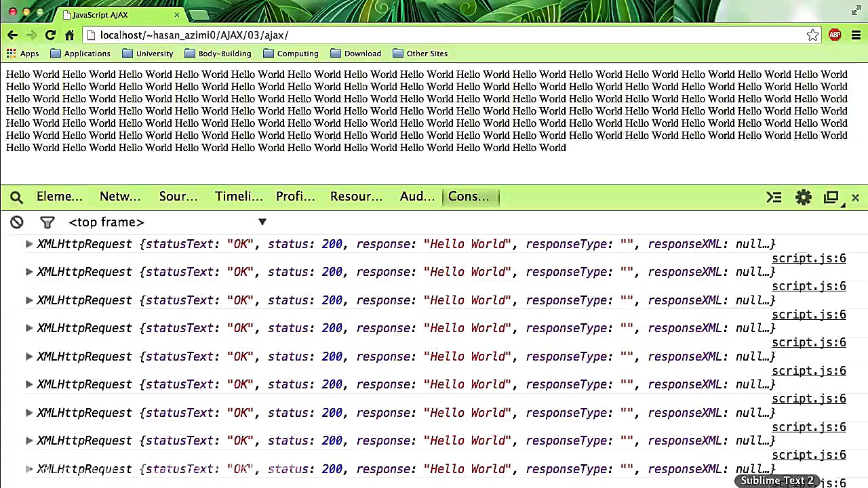Image resolution: width=868 pixels, height=488 pixels.
Task: Close the DevTools panel
Action: [855, 197]
